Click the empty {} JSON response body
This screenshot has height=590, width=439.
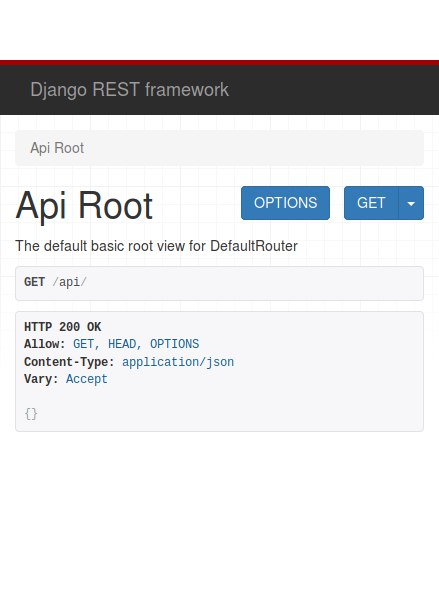[31, 414]
